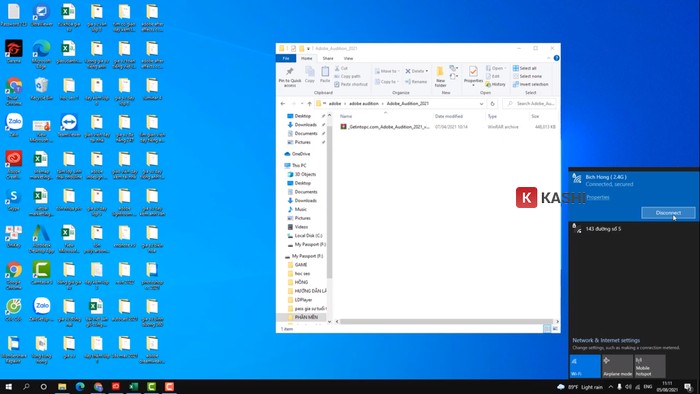Screen dimensions: 700x394
Task: Click Paste shortcut in the ribbon
Action: pyautogui.click(x=351, y=84)
